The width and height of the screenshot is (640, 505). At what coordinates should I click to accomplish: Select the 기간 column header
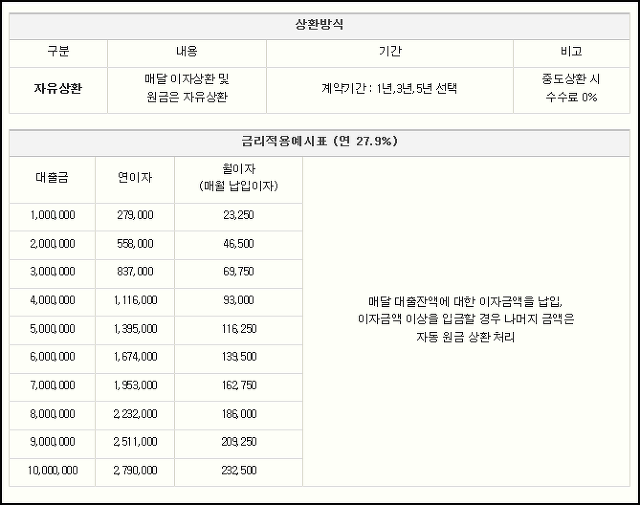point(390,53)
